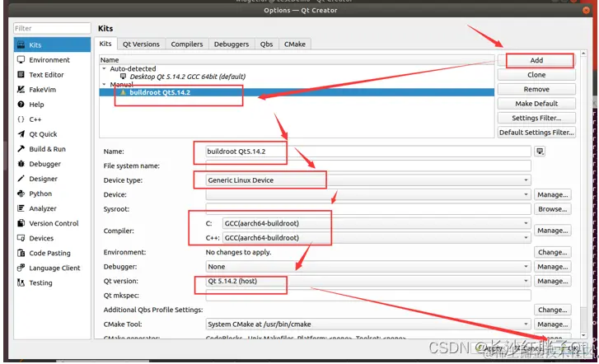Click the File system name field

tap(368, 166)
